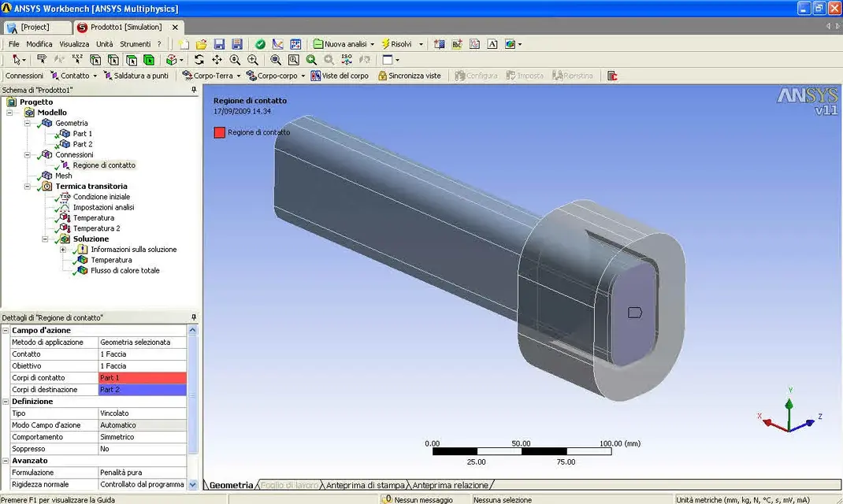Select Temperatura 2 in the tree
This screenshot has height=504, width=843.
point(96,228)
